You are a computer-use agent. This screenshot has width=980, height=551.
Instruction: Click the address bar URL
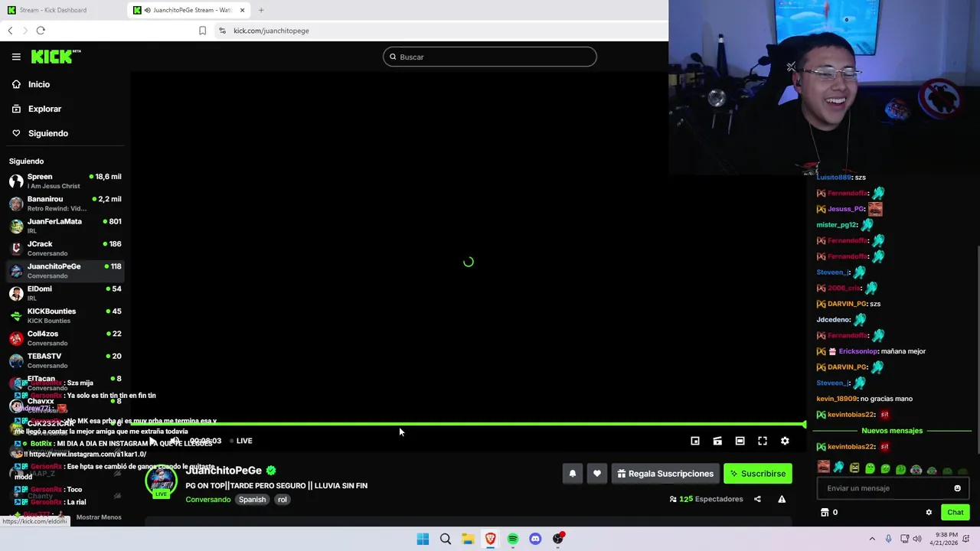(x=271, y=31)
